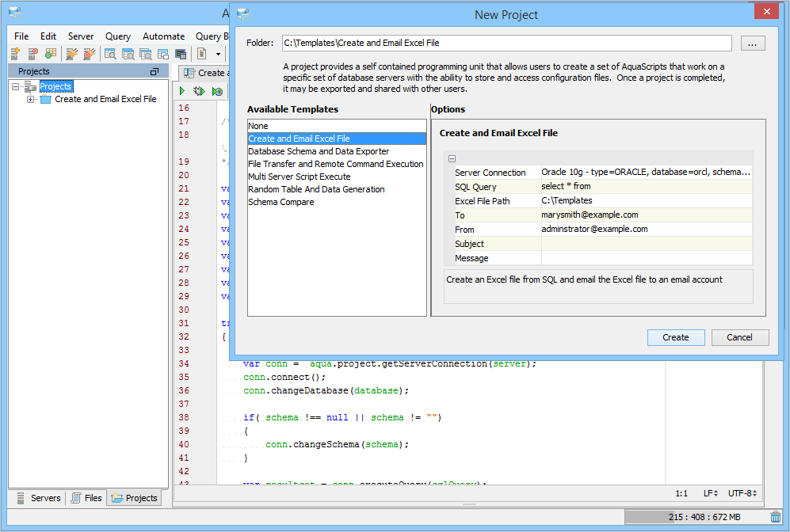Click the Debug script bug icon
Viewport: 790px width, 532px height.
pyautogui.click(x=200, y=92)
